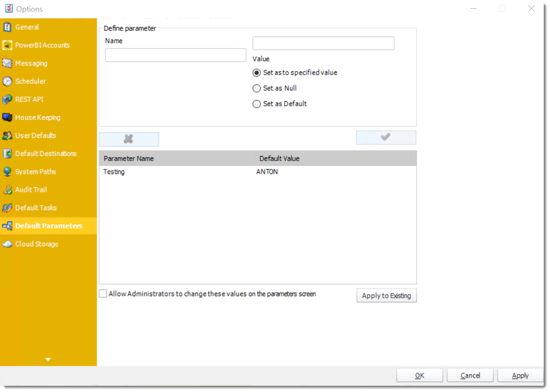Viewport: 550px width, 392px height.
Task: Click the parameter Name input field
Action: pyautogui.click(x=175, y=55)
